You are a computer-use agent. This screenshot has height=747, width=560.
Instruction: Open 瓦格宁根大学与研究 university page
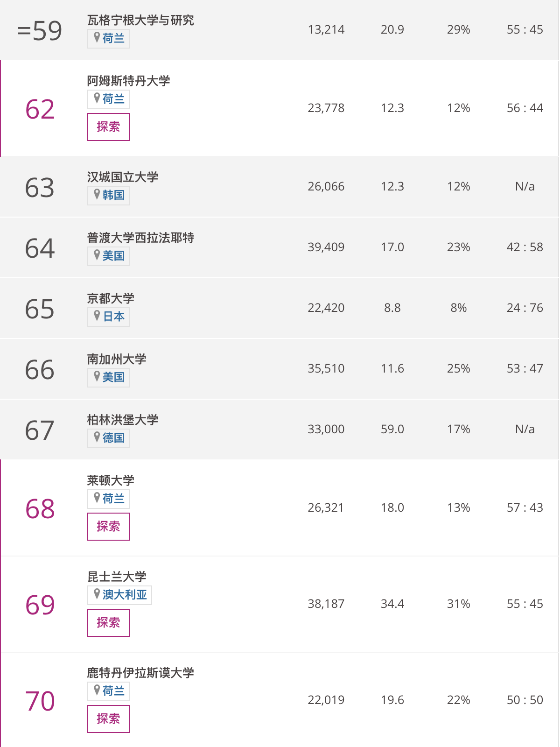pyautogui.click(x=140, y=20)
